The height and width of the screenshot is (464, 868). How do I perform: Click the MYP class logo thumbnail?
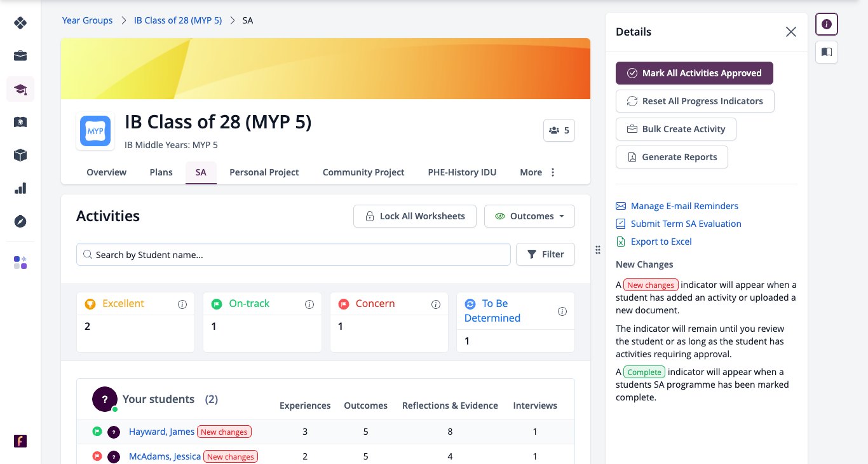click(x=95, y=131)
